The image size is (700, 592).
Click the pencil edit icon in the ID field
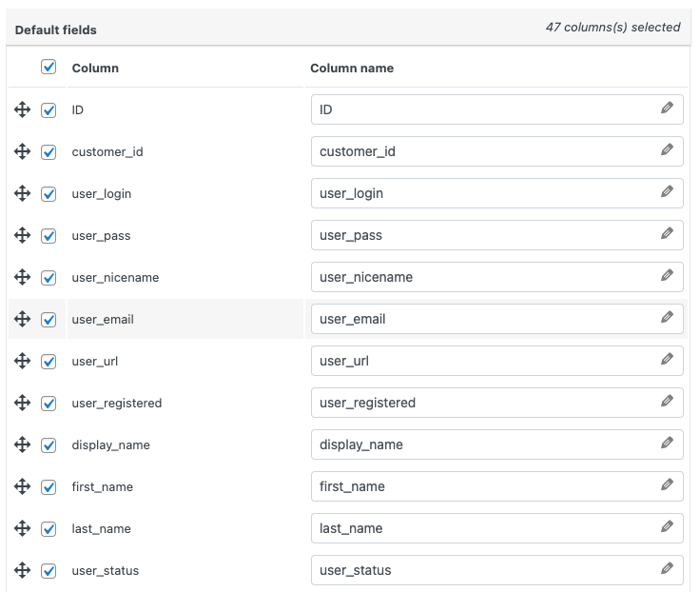(x=667, y=108)
